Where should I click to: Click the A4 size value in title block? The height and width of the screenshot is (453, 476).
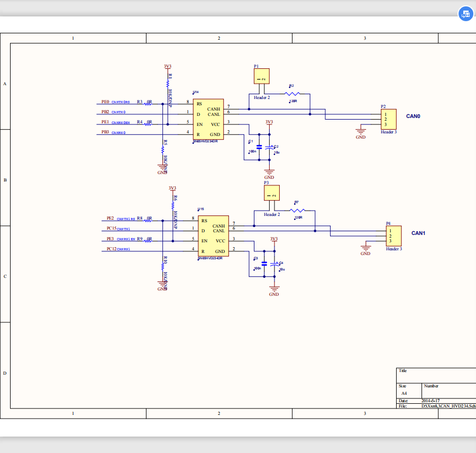(404, 393)
